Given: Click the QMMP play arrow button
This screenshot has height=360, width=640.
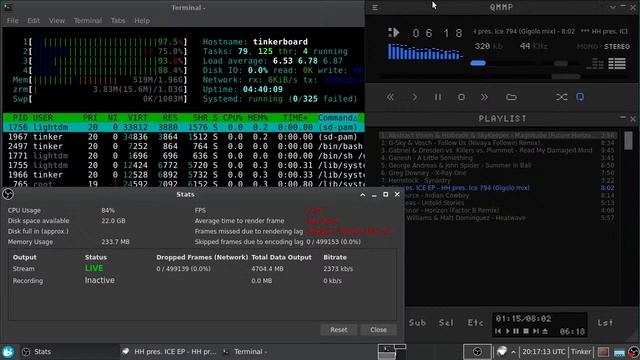Looking at the screenshot, I should coord(414,97).
